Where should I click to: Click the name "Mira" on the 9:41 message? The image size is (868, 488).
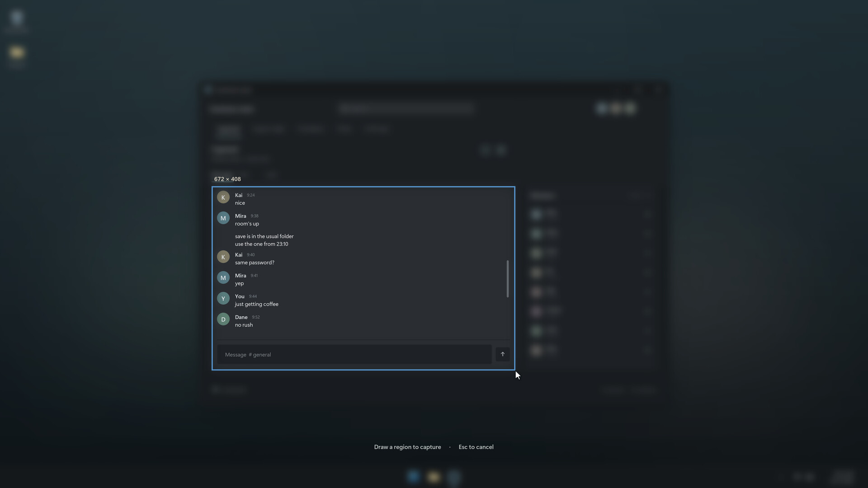pyautogui.click(x=241, y=276)
